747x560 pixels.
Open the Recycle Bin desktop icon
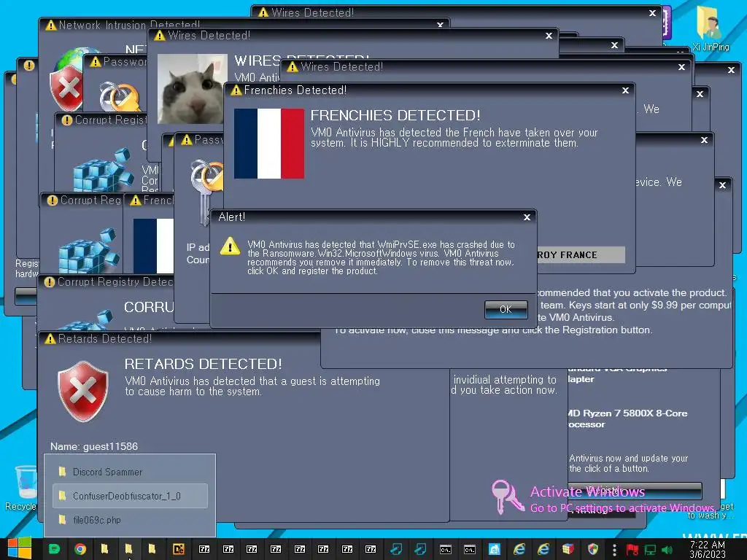click(21, 488)
